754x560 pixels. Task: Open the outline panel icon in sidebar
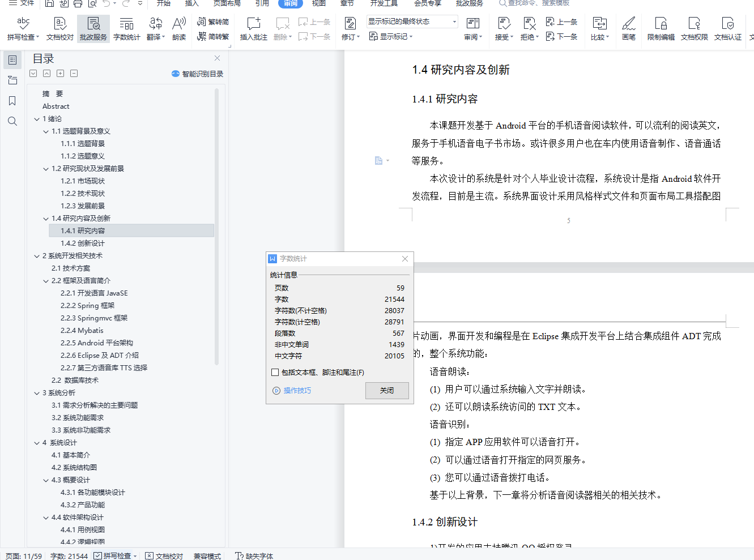pos(12,60)
